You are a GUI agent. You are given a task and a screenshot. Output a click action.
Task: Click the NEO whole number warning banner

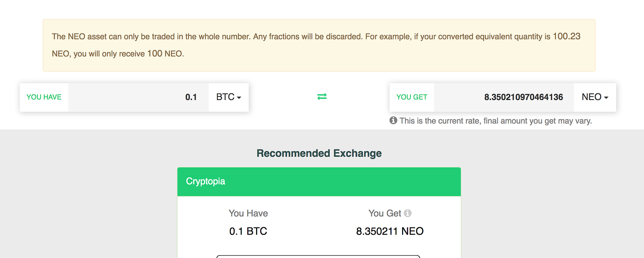[x=319, y=45]
